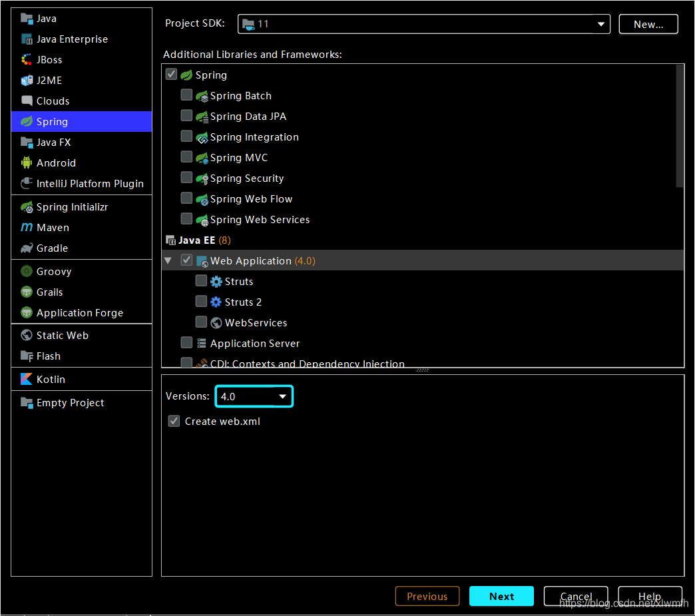Click the Application Forge icon
Image resolution: width=695 pixels, height=616 pixels.
pyautogui.click(x=27, y=312)
